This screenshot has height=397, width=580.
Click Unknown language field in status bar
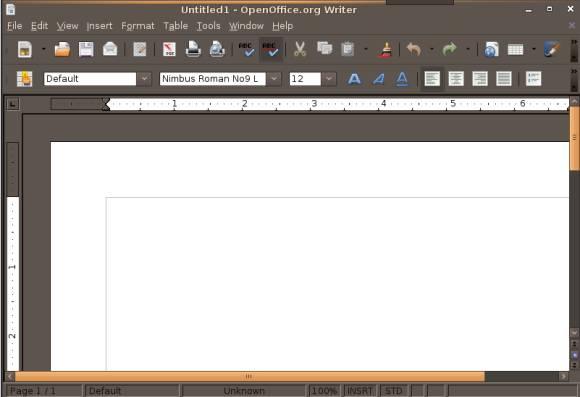click(244, 391)
